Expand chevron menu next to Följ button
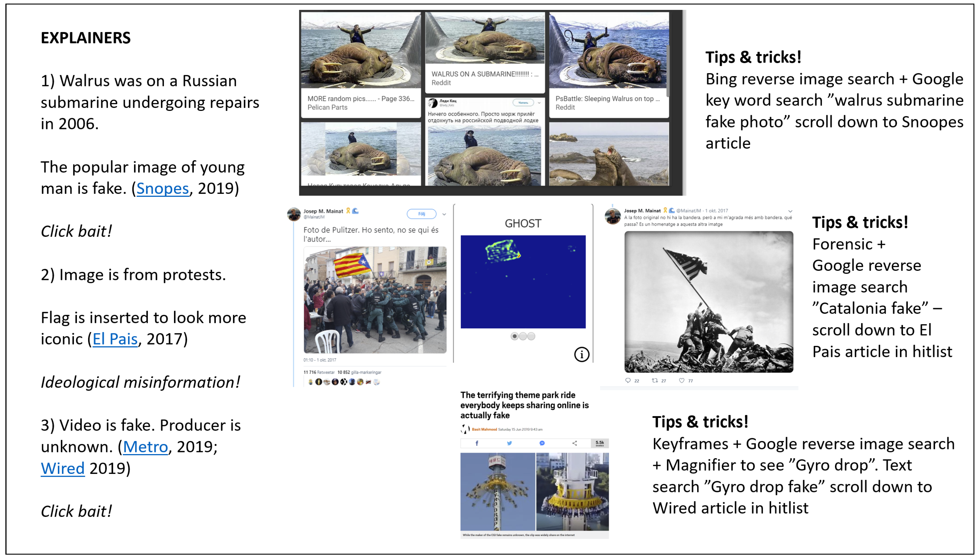Screen dimensions: 980x558 pos(444,214)
